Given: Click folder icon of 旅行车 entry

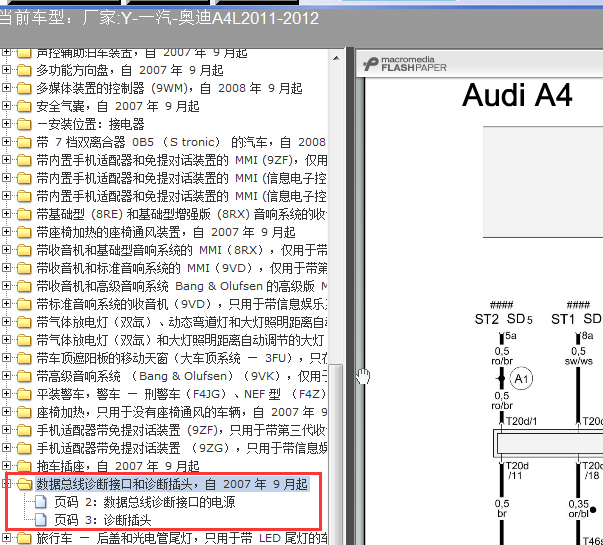Looking at the screenshot, I should pos(24,538).
